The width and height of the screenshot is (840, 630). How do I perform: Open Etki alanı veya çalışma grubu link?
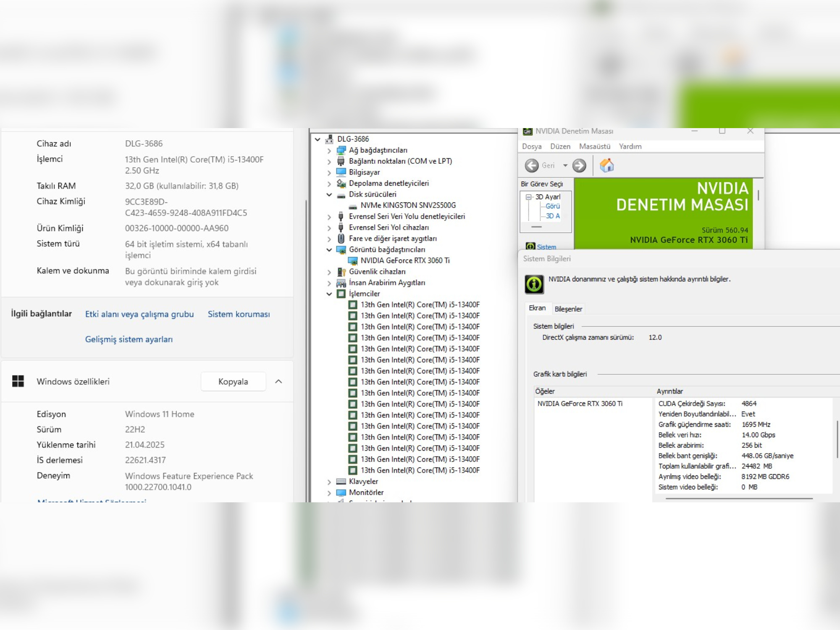[x=139, y=314]
